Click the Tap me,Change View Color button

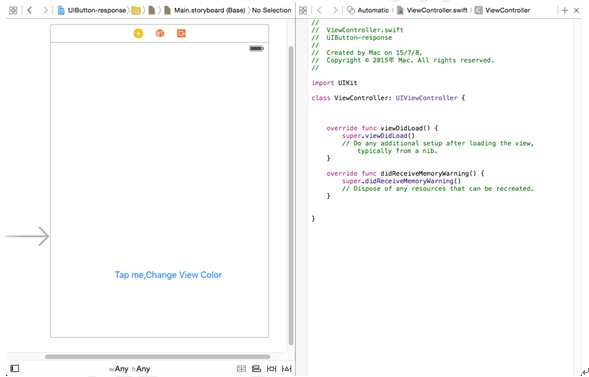(x=168, y=275)
